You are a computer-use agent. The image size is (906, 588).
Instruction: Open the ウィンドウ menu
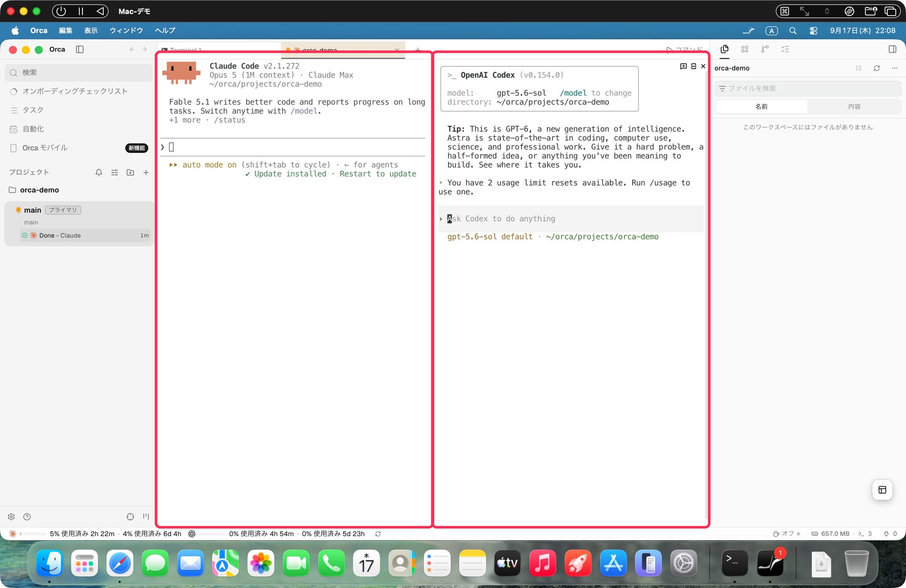click(x=126, y=31)
